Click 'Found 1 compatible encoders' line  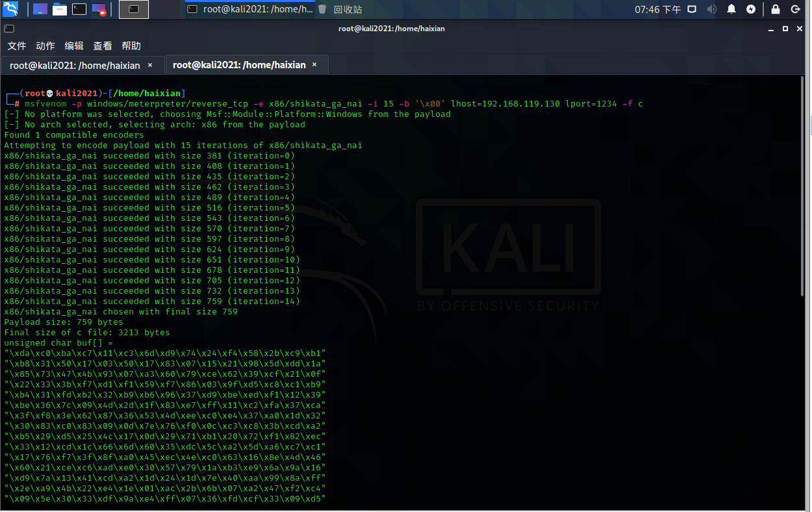pos(74,134)
